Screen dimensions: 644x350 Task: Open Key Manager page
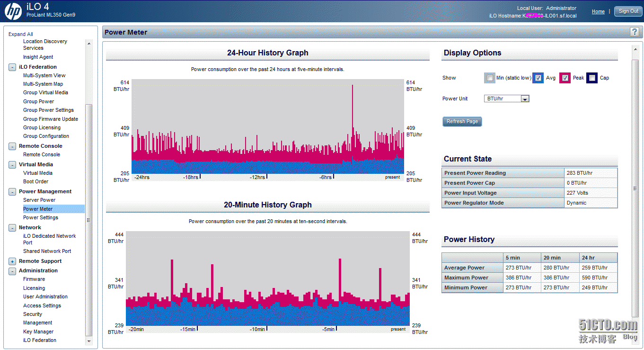coord(38,332)
